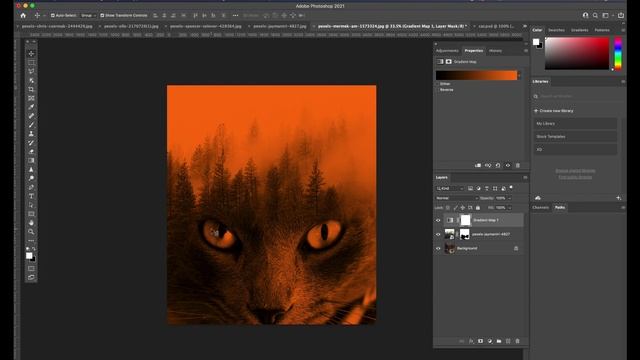
Task: Reset adjustment defaults in Properties panel
Action: 498,165
